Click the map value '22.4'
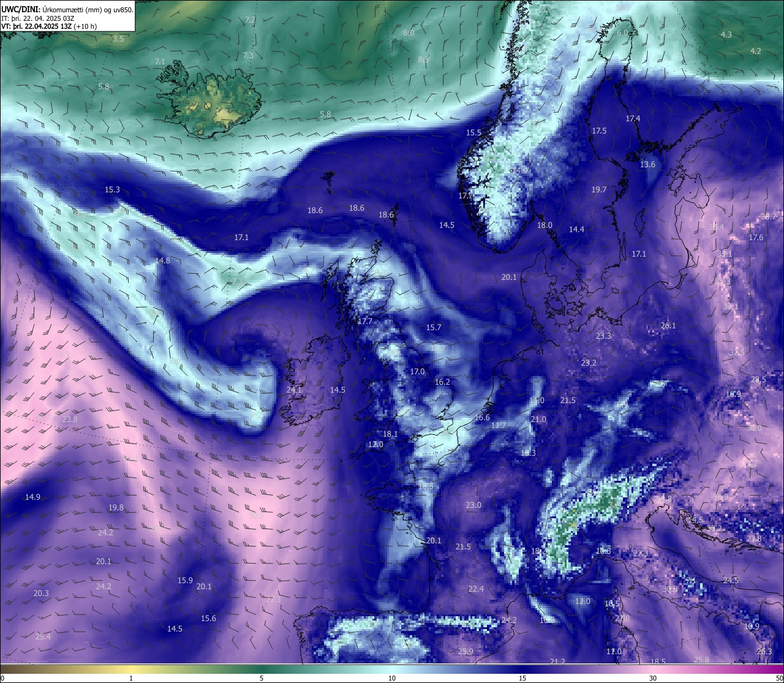 476,589
